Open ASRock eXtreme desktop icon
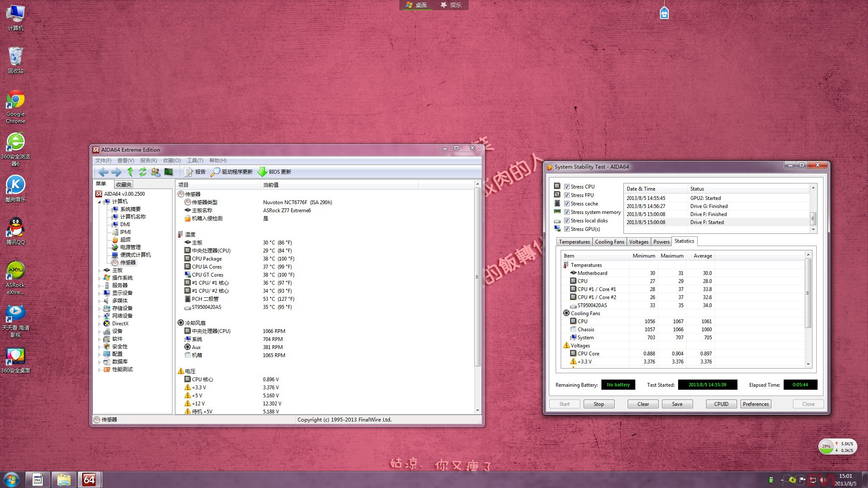 tap(16, 277)
